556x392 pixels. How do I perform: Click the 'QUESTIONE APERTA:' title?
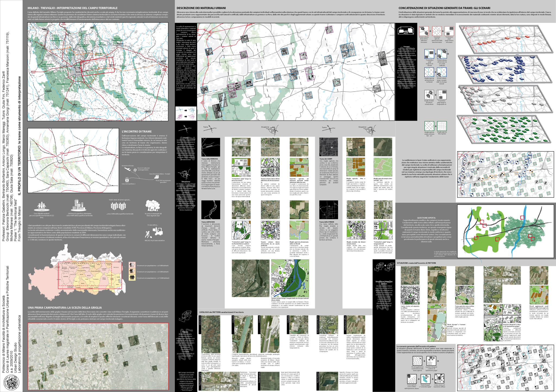[426, 218]
